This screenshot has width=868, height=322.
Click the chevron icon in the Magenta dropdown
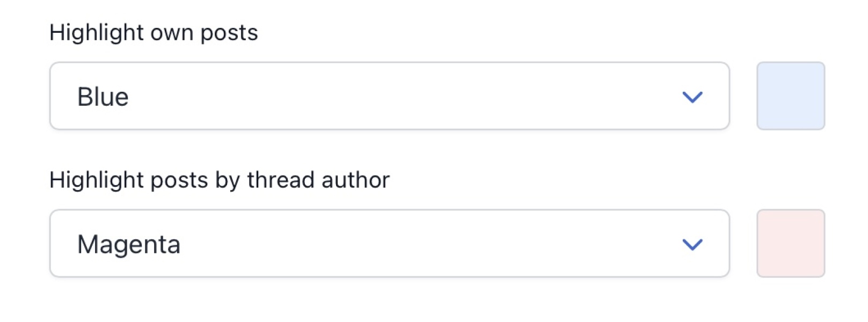point(692,245)
